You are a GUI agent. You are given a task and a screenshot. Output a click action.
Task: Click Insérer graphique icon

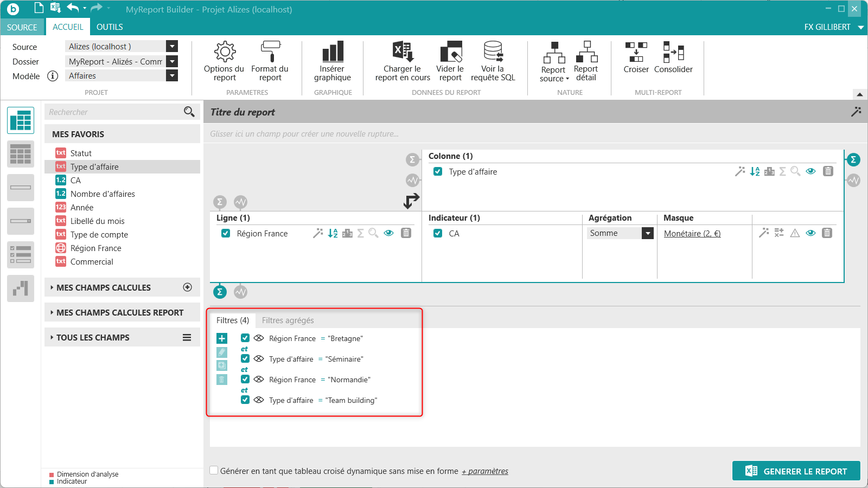point(333,52)
